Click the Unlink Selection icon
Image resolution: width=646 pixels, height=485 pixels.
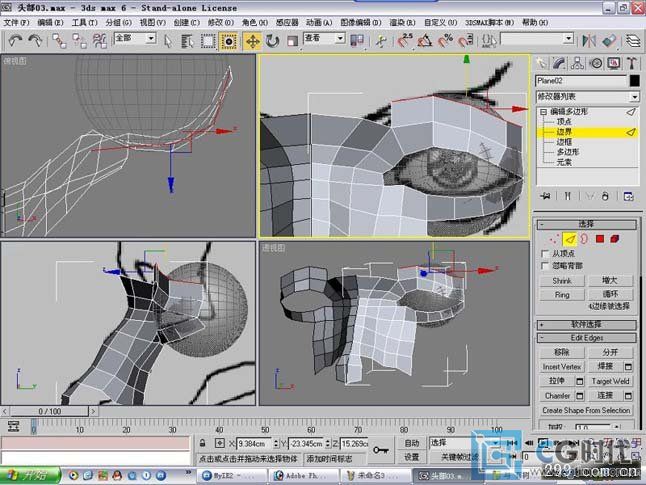(x=79, y=41)
